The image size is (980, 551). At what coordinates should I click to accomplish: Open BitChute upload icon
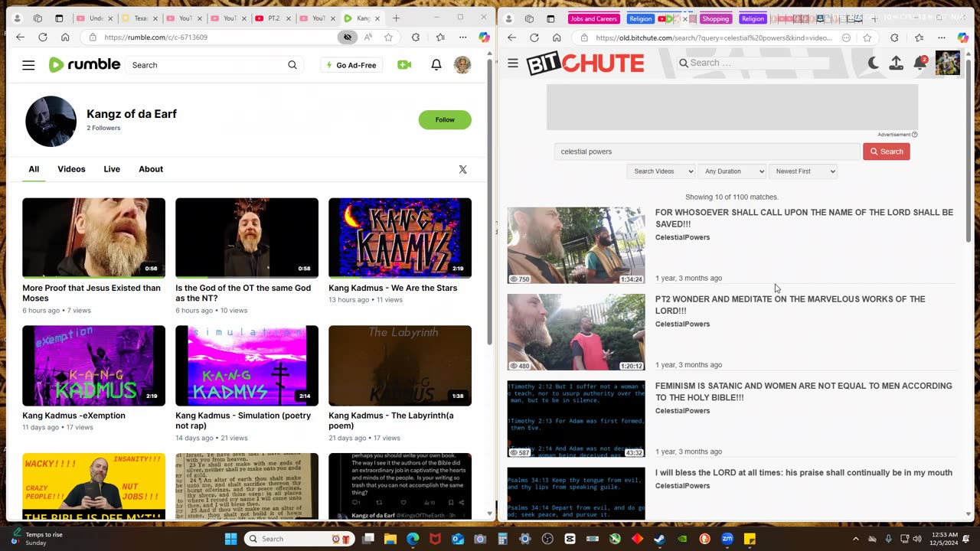pos(896,64)
